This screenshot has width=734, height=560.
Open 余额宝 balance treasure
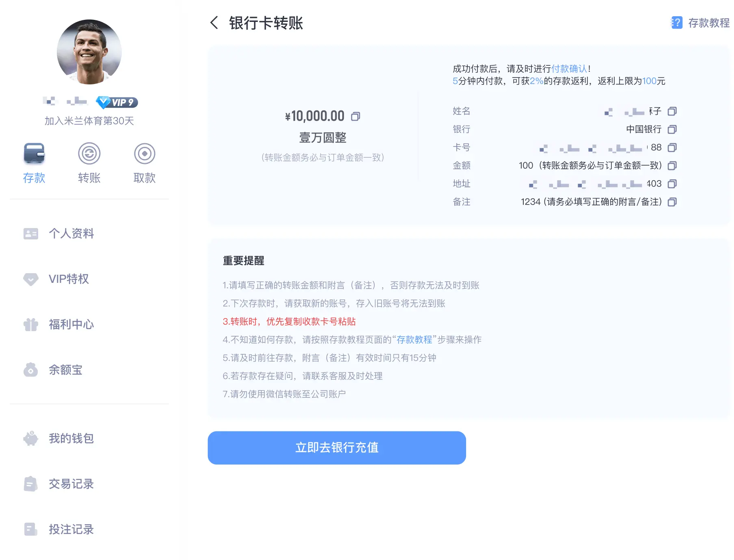[66, 370]
